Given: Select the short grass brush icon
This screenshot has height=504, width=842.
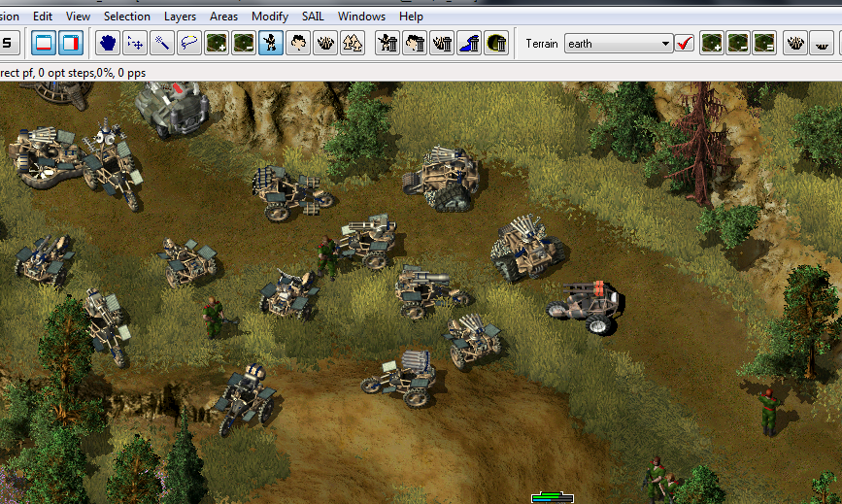Looking at the screenshot, I should [x=822, y=43].
